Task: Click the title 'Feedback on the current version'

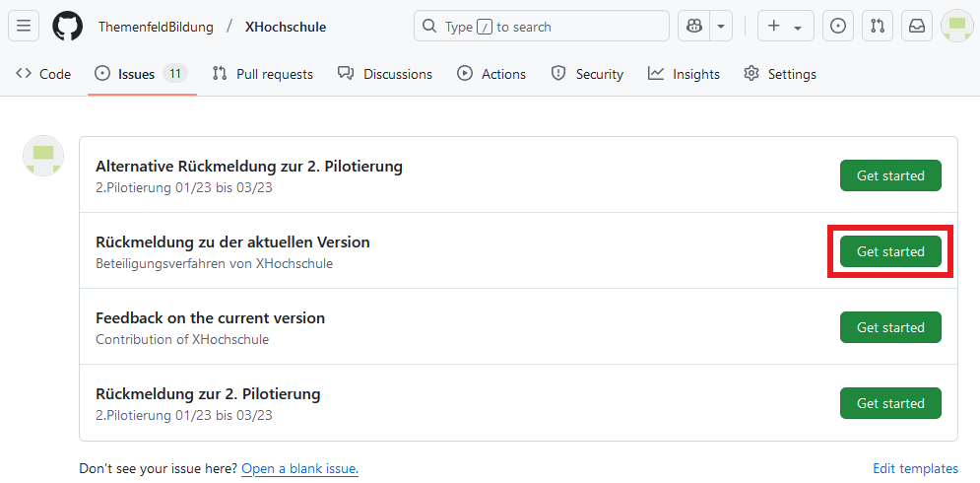Action: [x=210, y=317]
